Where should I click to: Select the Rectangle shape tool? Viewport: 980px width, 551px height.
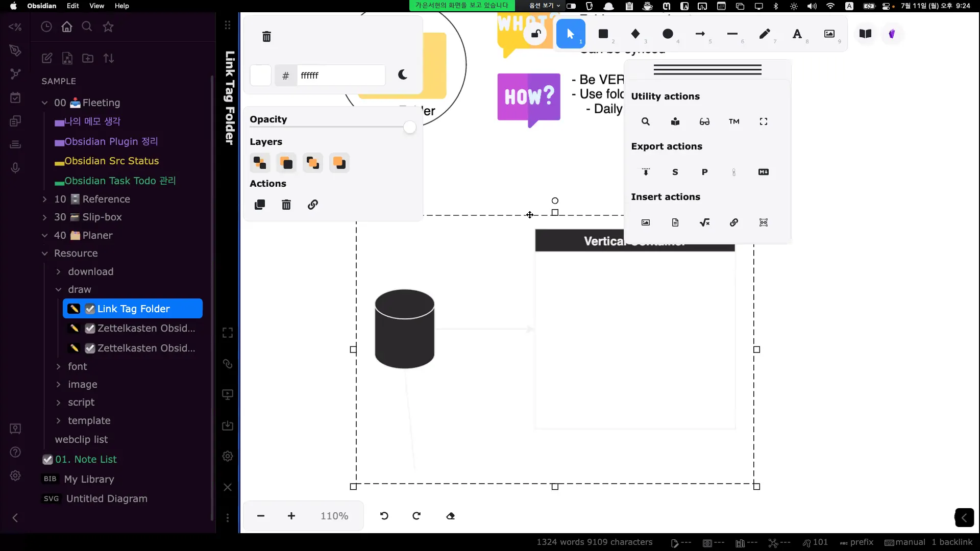tap(603, 34)
